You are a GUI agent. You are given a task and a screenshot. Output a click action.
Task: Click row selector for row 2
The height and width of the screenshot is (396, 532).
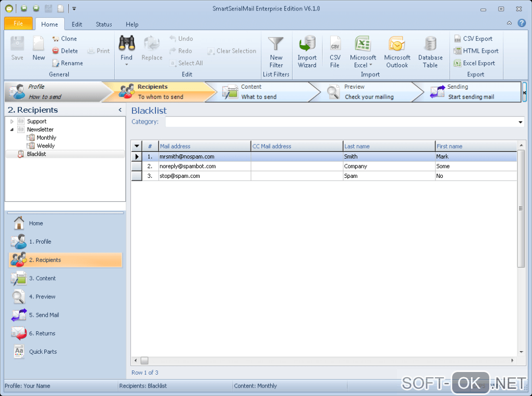(x=137, y=166)
